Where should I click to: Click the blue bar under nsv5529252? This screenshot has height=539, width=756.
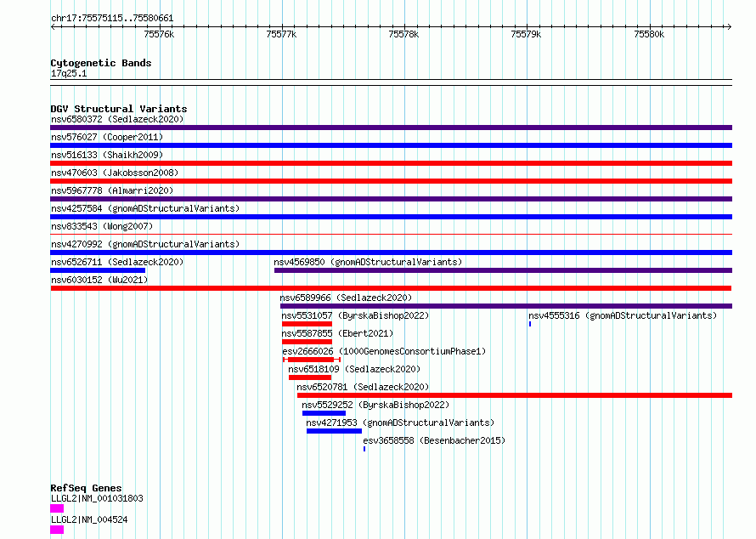[324, 413]
